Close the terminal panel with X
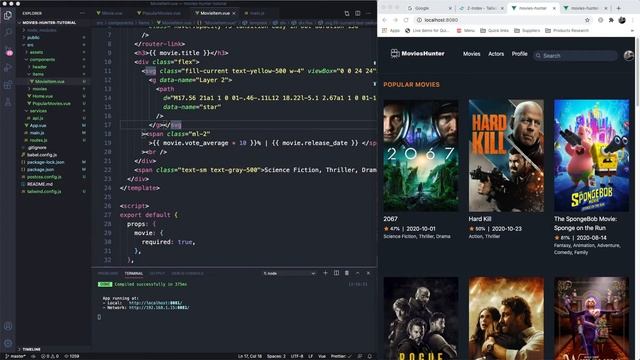This screenshot has height=360, width=640. coord(368,273)
